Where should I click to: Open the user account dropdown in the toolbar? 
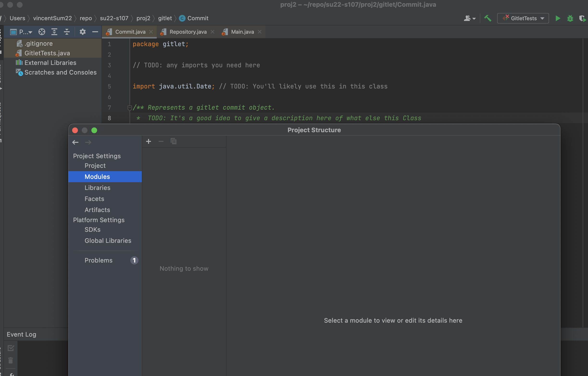coord(469,18)
